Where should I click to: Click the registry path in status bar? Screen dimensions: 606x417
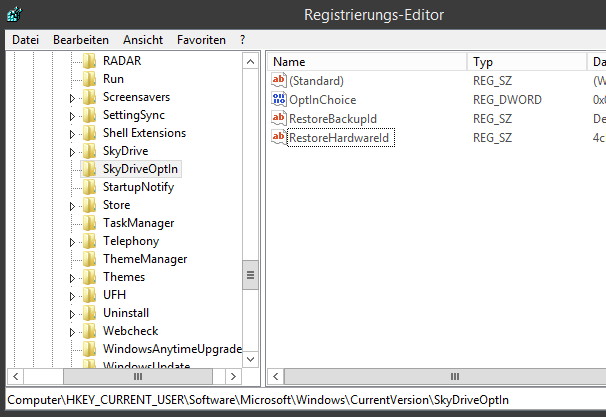coord(258,400)
